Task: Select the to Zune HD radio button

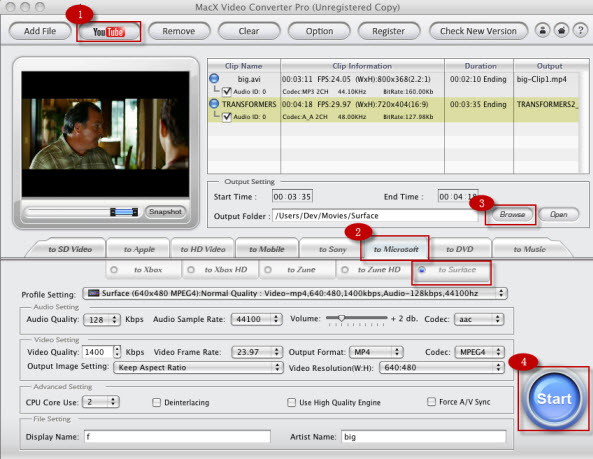Action: coord(345,270)
